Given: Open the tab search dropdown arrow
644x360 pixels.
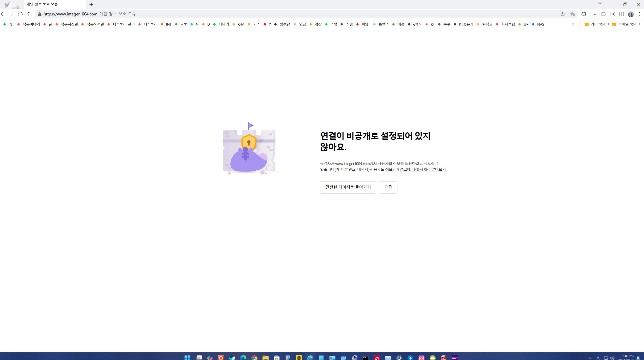Looking at the screenshot, I should 599,4.
